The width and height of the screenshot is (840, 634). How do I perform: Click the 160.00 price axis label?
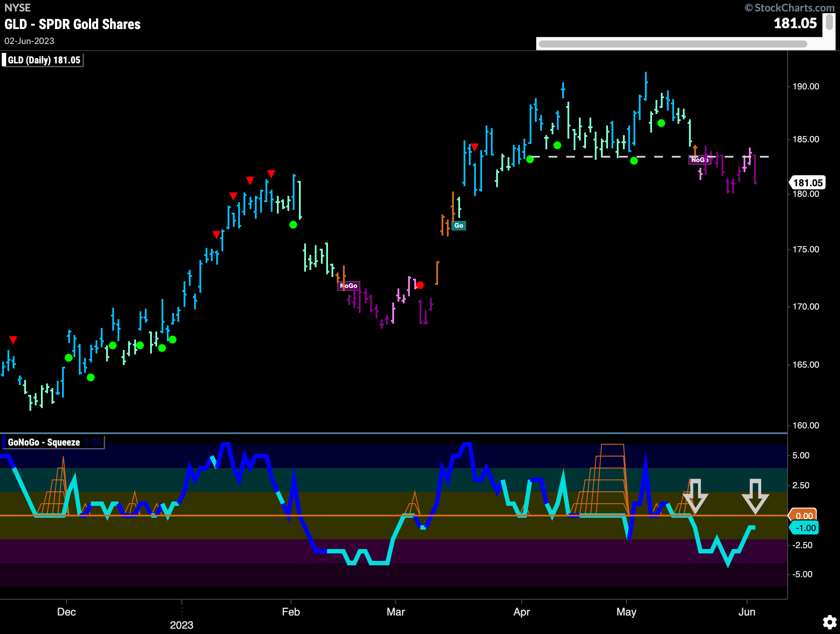tap(806, 425)
